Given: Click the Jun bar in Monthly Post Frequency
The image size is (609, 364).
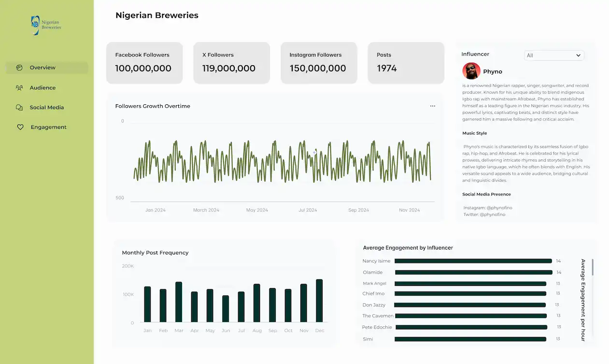Looking at the screenshot, I should pyautogui.click(x=226, y=308).
